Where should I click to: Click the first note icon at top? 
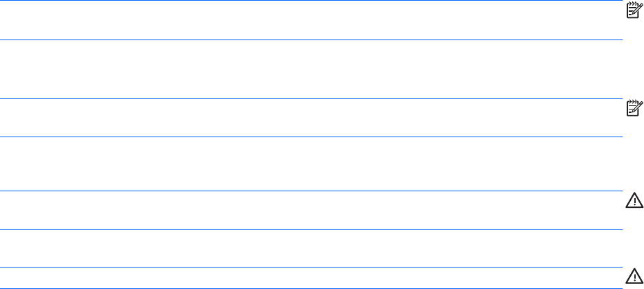632,9
